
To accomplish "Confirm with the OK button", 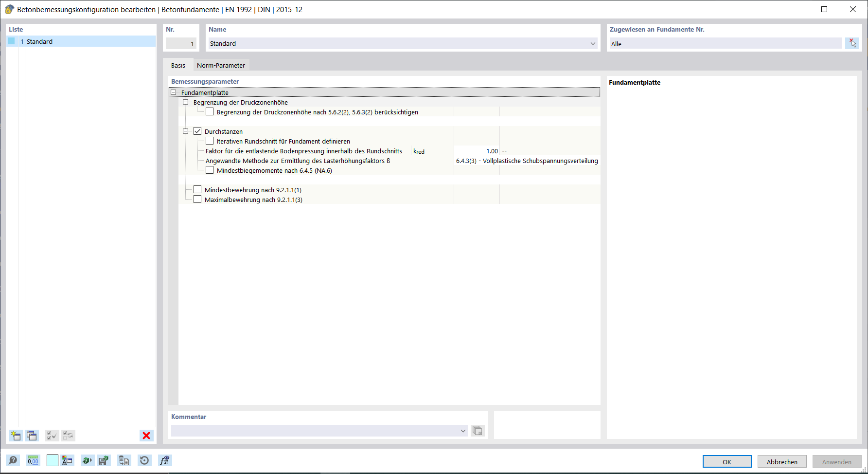I will 727,462.
